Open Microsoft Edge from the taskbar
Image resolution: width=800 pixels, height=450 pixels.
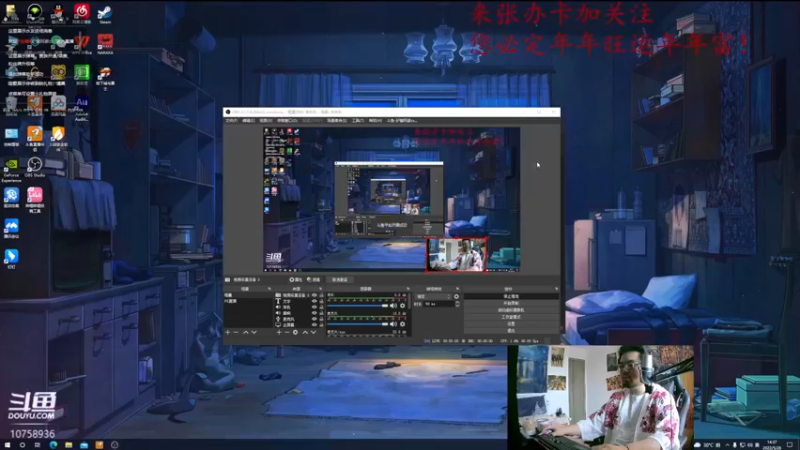(53, 445)
